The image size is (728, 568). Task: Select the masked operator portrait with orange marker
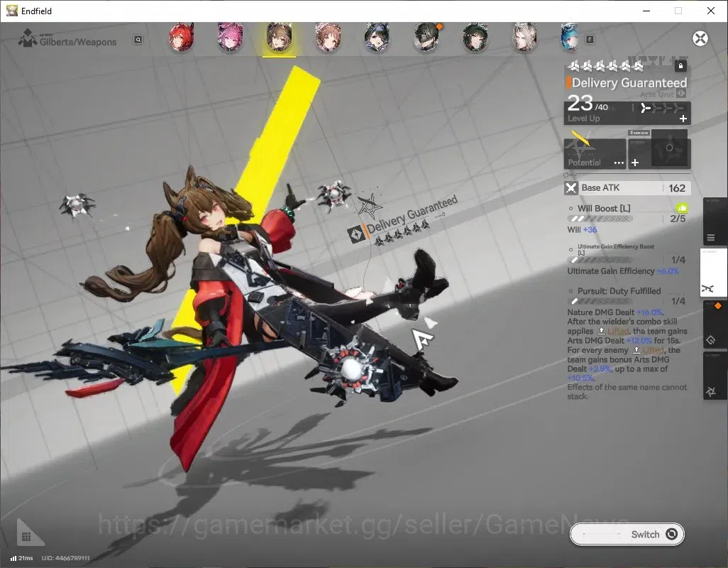click(426, 37)
